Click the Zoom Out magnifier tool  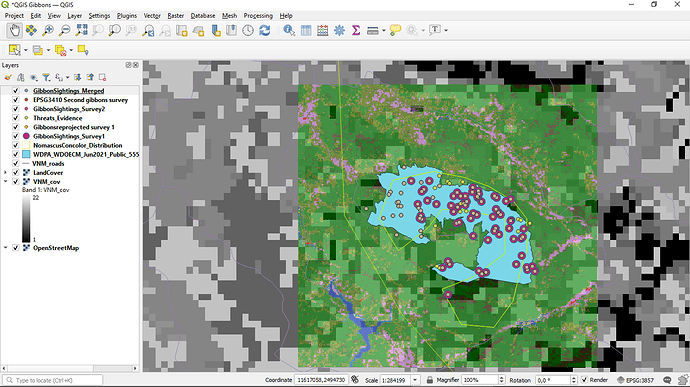click(x=64, y=30)
